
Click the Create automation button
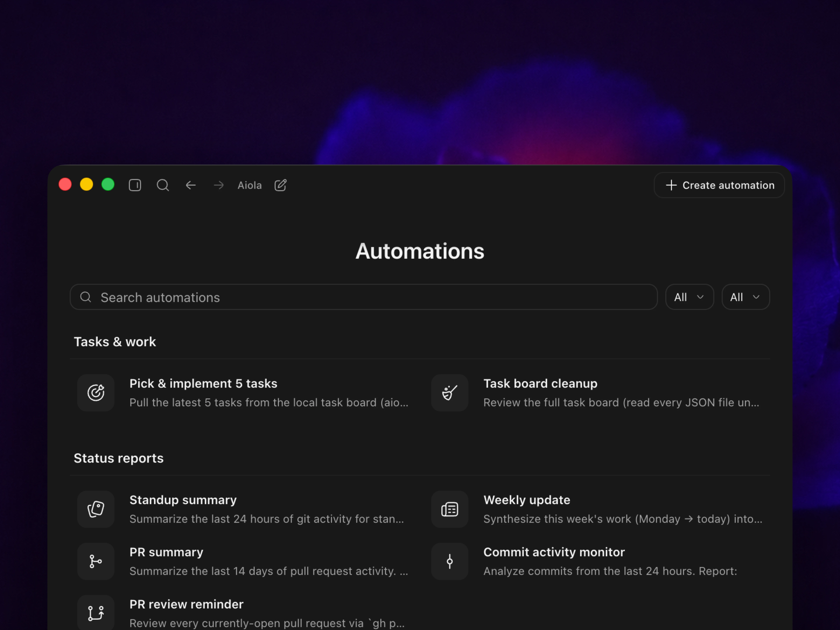pos(719,185)
